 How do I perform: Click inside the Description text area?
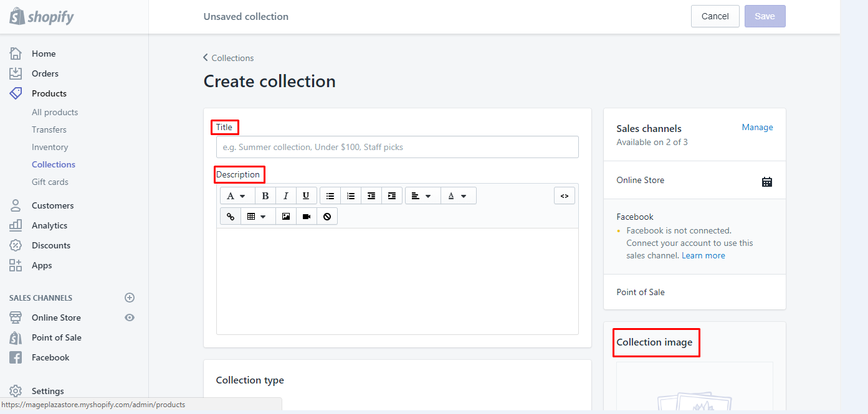coord(398,281)
